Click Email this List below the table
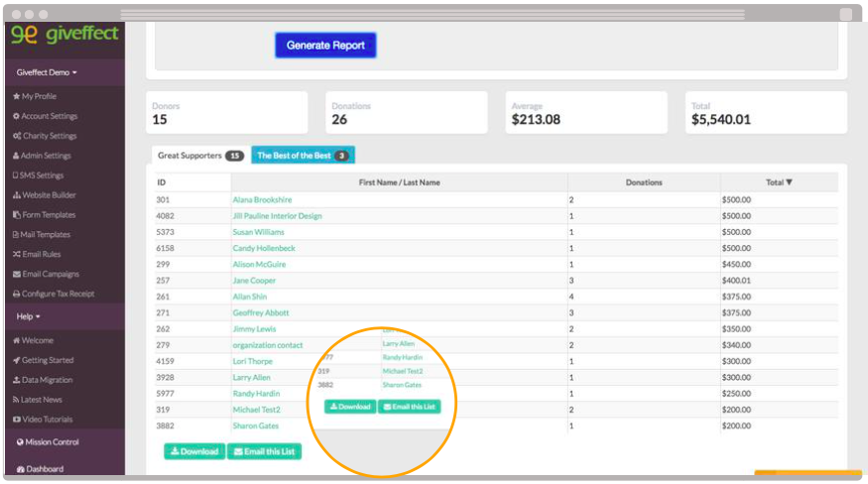This screenshot has height=484, width=868. pos(264,452)
